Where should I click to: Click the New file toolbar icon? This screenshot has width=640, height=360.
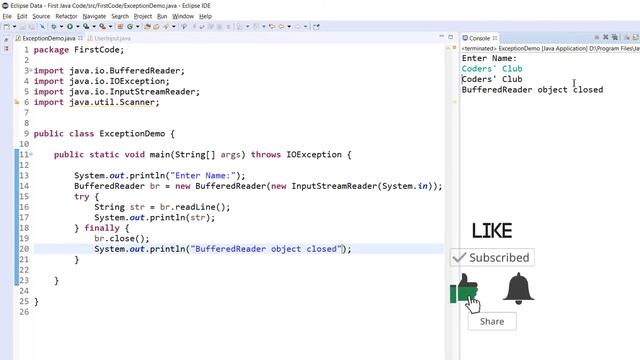tap(7, 27)
